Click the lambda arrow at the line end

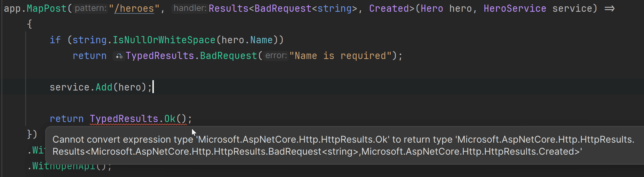pyautogui.click(x=609, y=9)
